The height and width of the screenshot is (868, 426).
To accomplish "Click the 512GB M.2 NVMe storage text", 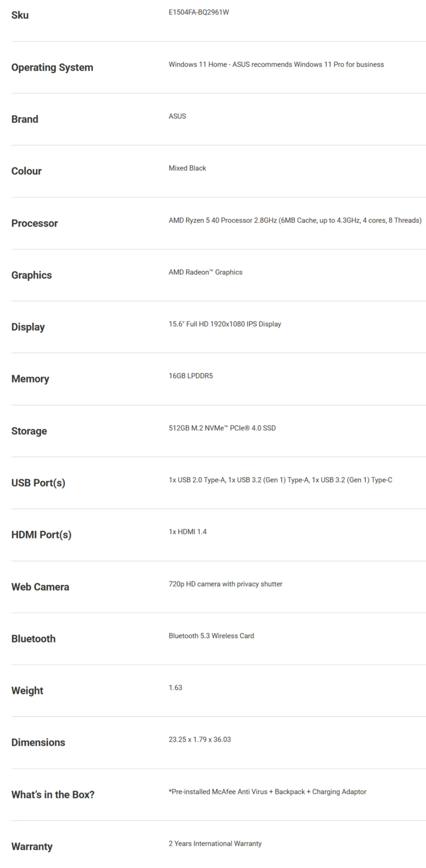I will (222, 428).
